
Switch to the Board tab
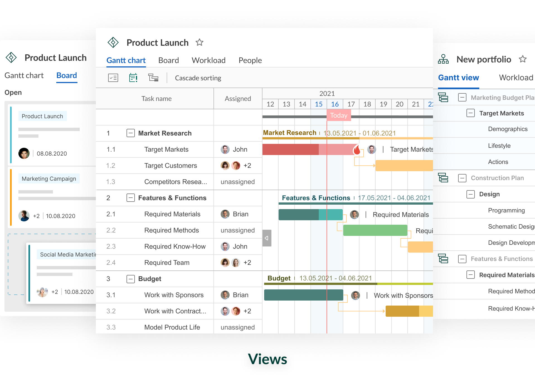pyautogui.click(x=169, y=60)
